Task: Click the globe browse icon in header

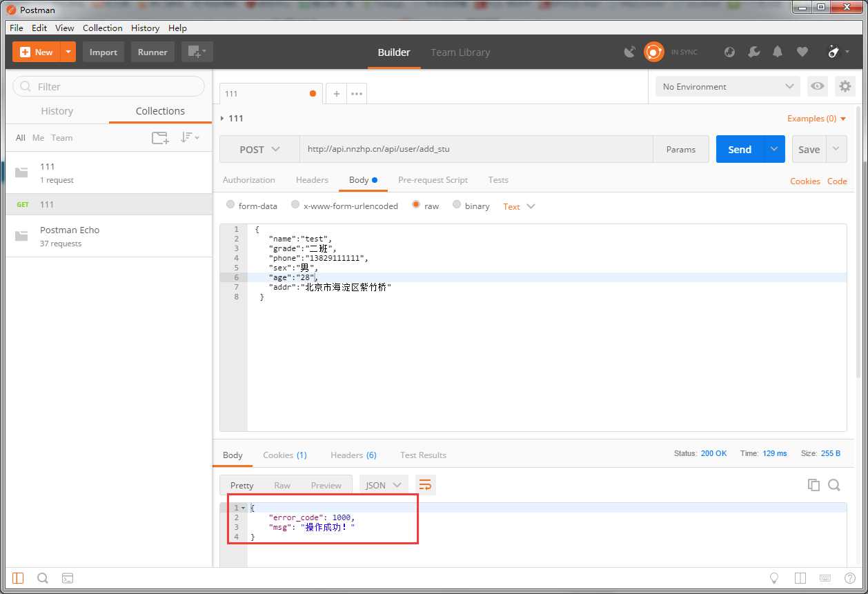Action: coord(730,52)
